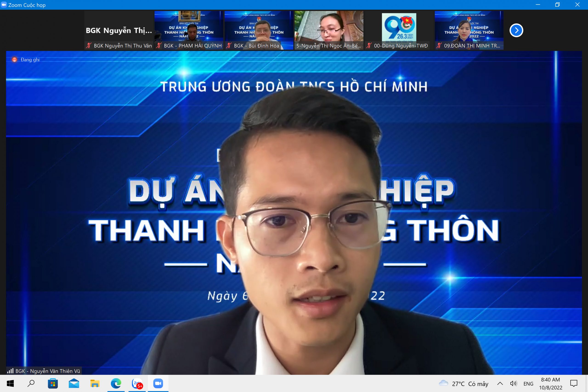Select the 09.ĐOÀN THỊ MINH TR... video thumbnail

[469, 30]
